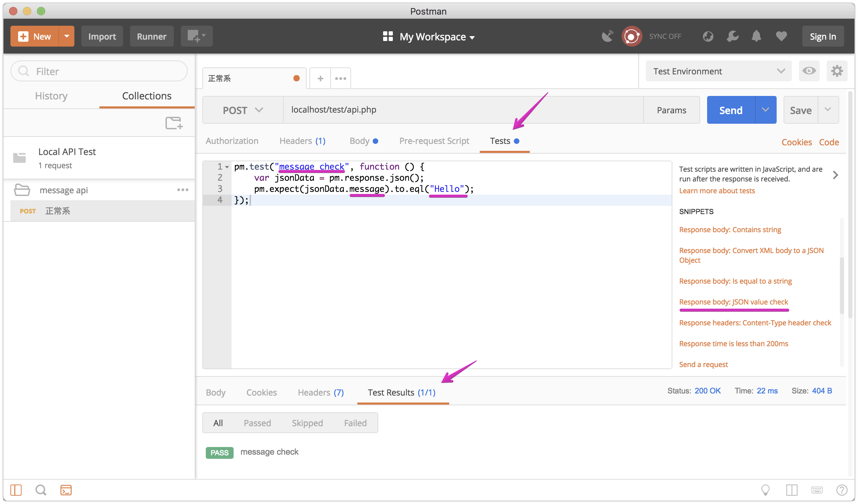Click the new collection folder icon
The width and height of the screenshot is (858, 504).
point(174,123)
